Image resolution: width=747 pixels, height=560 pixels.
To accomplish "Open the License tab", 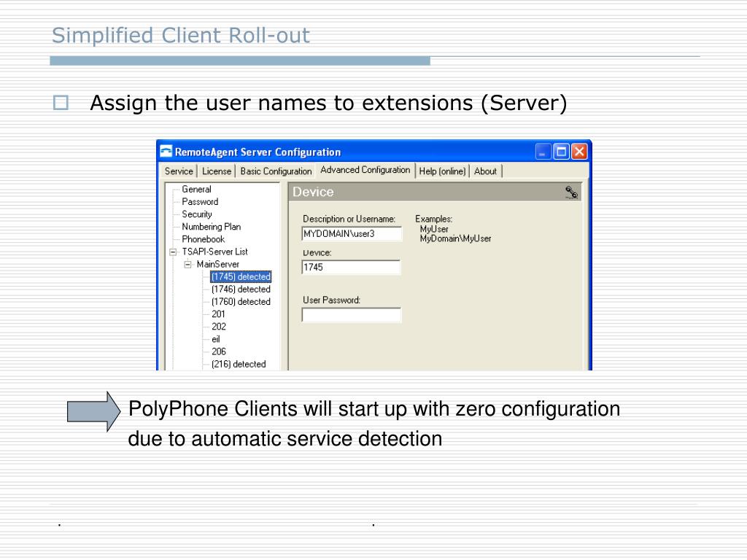I will tap(216, 171).
